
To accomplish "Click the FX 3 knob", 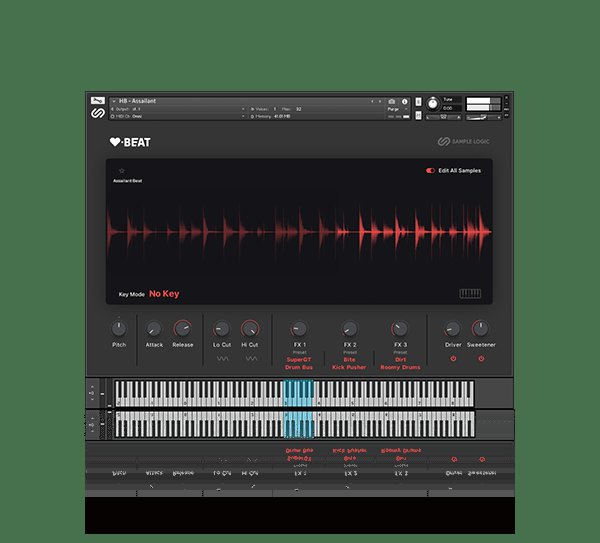I will click(x=399, y=328).
